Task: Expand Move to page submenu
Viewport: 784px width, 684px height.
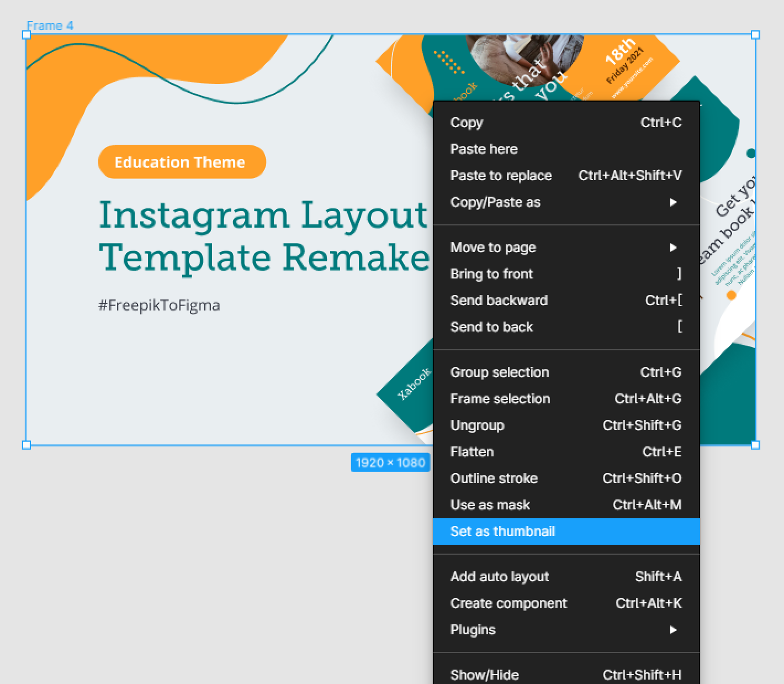Action: click(566, 248)
